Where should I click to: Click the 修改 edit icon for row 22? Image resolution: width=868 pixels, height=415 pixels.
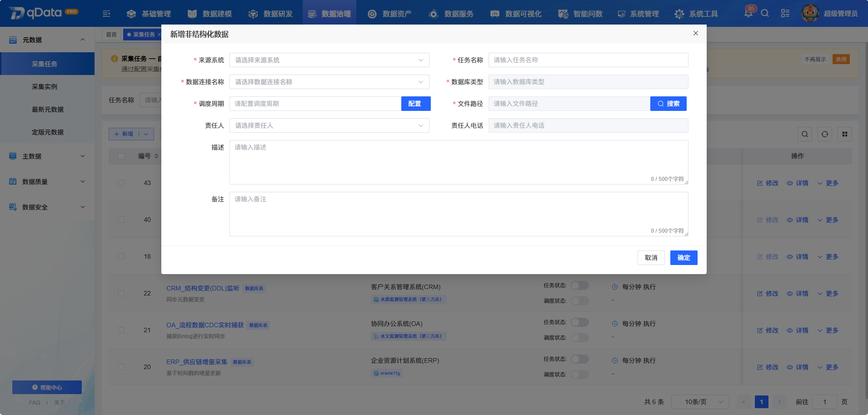tap(760, 294)
